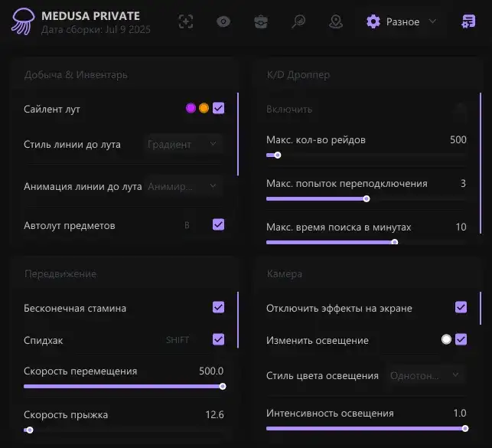492x448 pixels.
Task: Open the map pin tab icon
Action: pyautogui.click(x=336, y=22)
